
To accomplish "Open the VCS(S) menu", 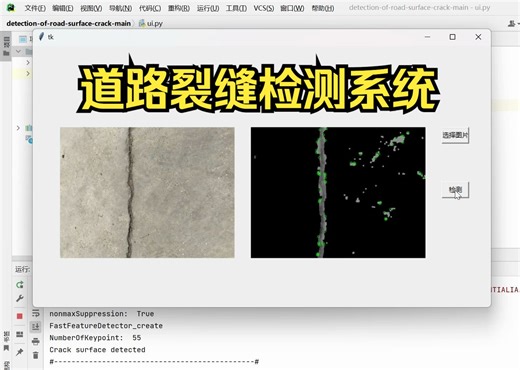I will point(264,8).
